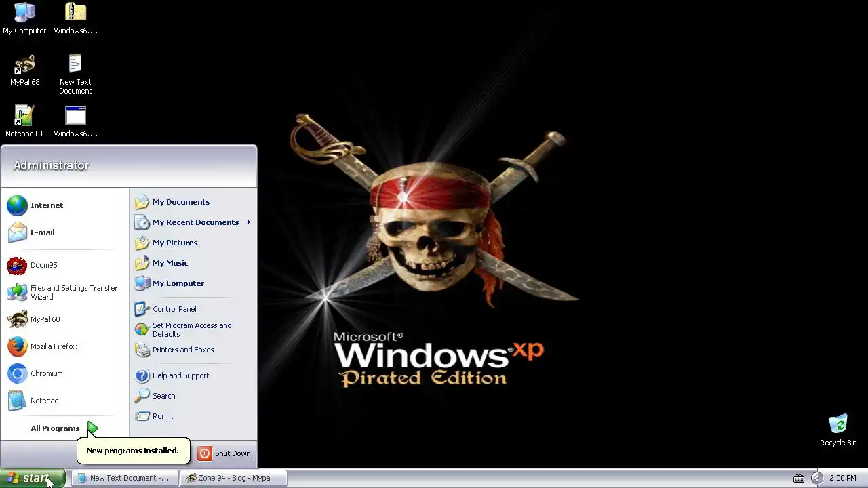Expand My Recent Documents submenu arrow
The image size is (868, 488).
pyautogui.click(x=248, y=222)
